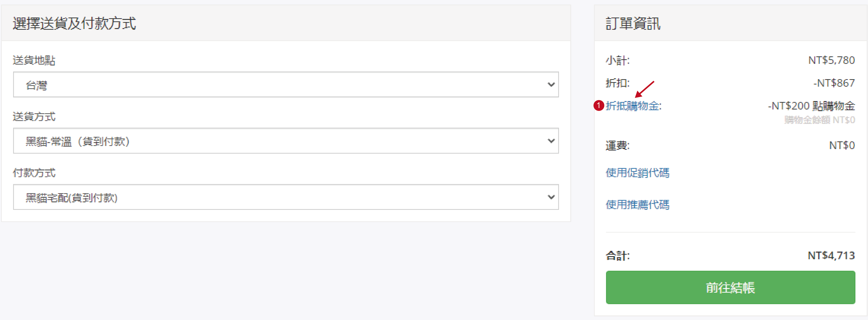Click the gray 購物金餘額 NT$0 text
This screenshot has height=320, width=868.
pyautogui.click(x=819, y=120)
